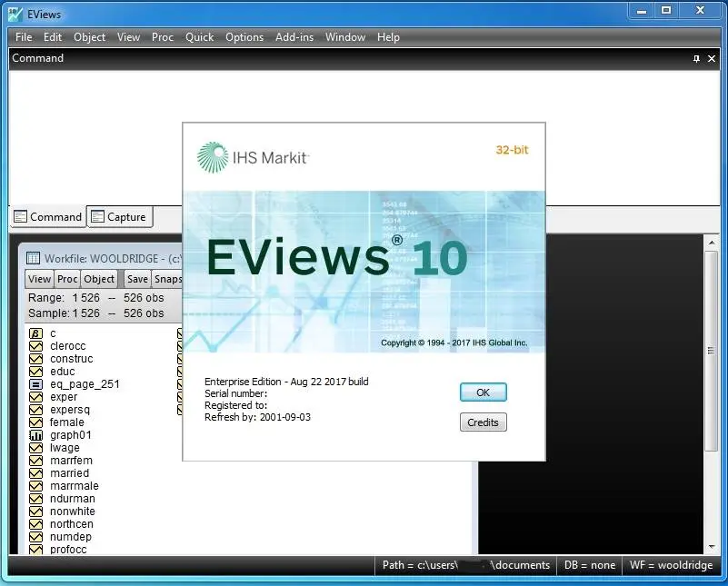The width and height of the screenshot is (728, 586).
Task: Click the 32-bit label in About dialog
Action: (512, 150)
